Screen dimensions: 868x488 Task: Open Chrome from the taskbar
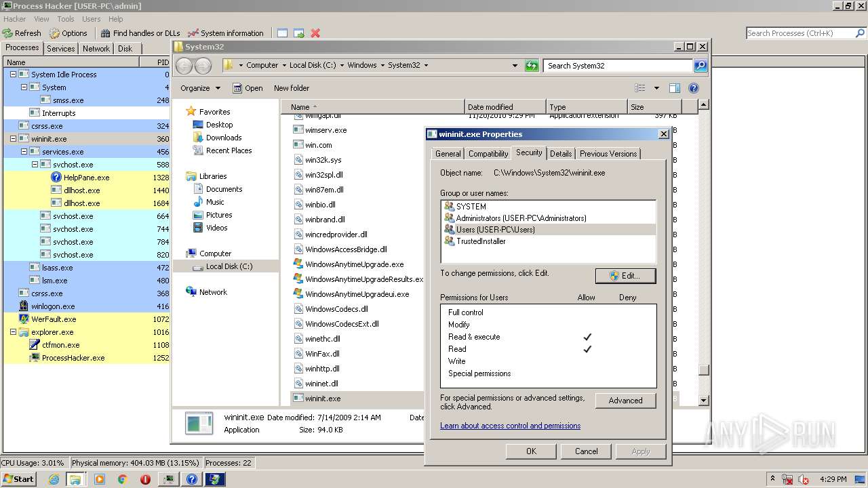[x=122, y=479]
